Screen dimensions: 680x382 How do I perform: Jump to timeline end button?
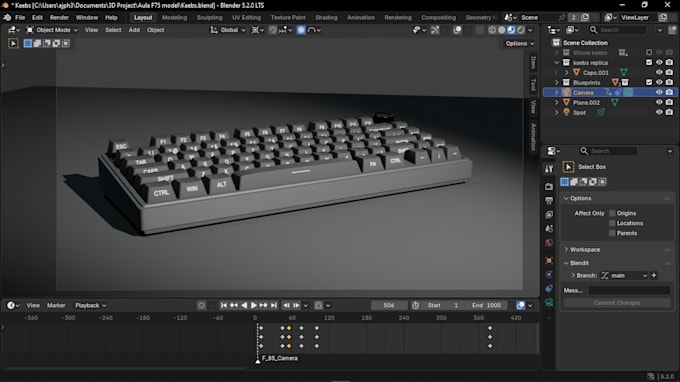274,305
